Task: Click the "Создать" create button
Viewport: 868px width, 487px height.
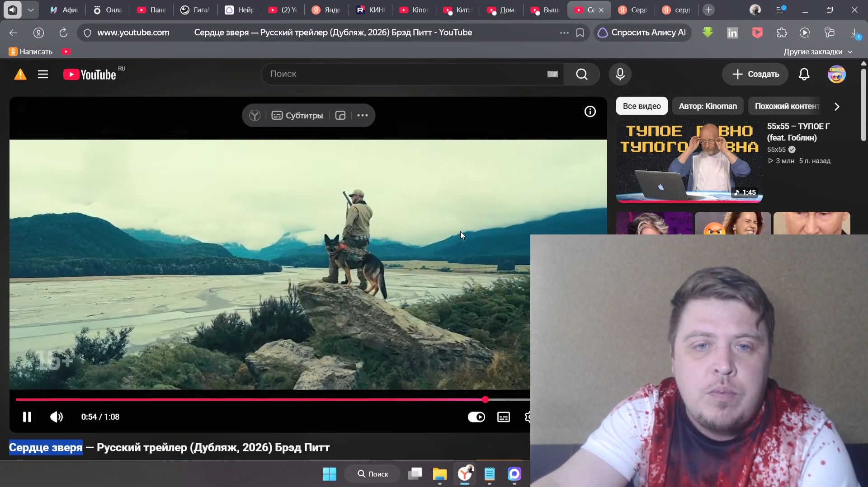Action: (x=755, y=74)
